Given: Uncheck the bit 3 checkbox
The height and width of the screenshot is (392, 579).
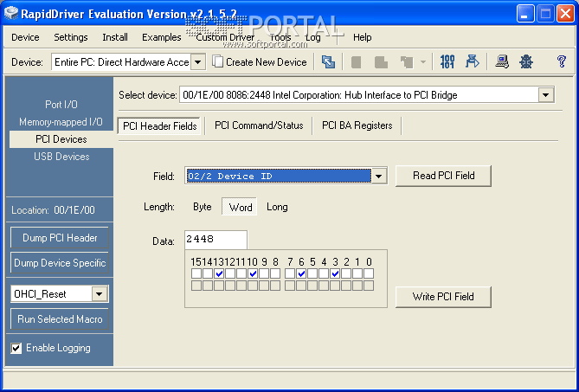Looking at the screenshot, I should pos(335,273).
